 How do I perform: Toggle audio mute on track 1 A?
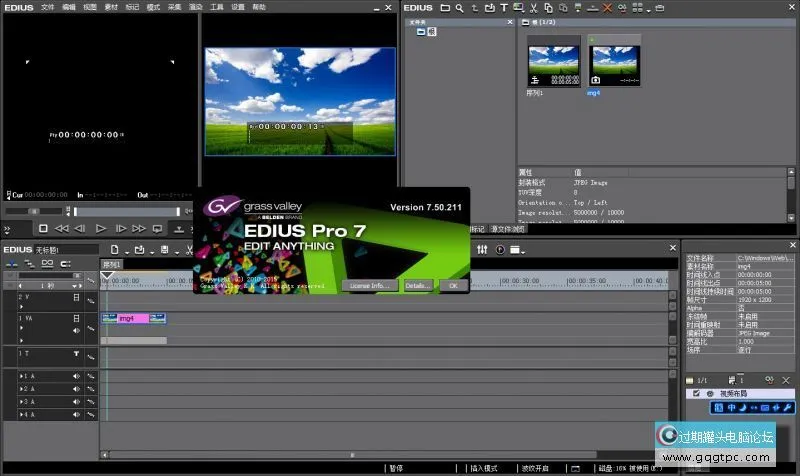[75, 376]
